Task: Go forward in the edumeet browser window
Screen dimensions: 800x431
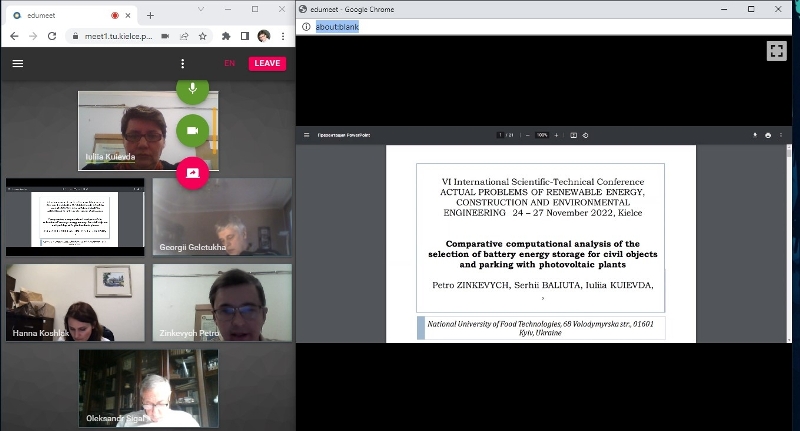Action: point(33,36)
